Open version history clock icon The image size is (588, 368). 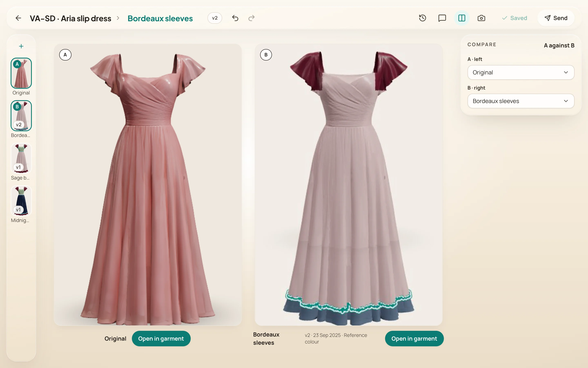pyautogui.click(x=423, y=18)
